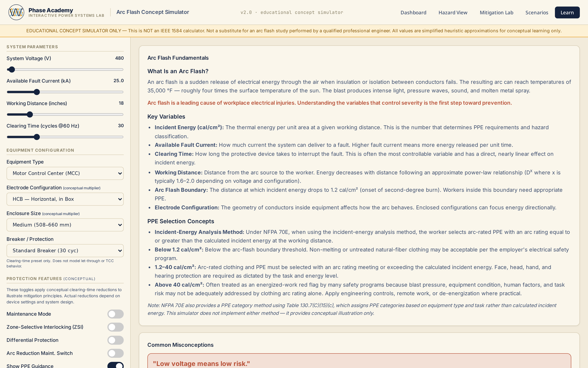Adjust the Working Distance slider
The width and height of the screenshot is (588, 368).
tap(65, 114)
